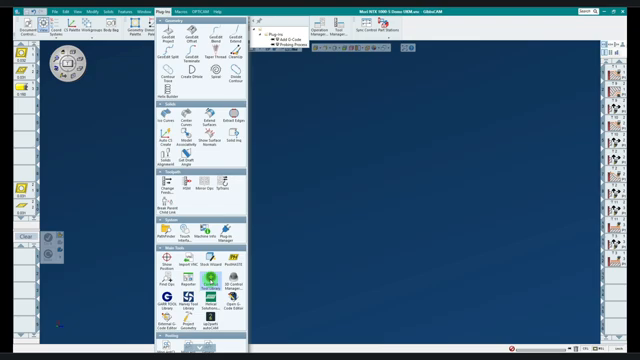Launch the Spiral geometry plug-in
Image resolution: width=640 pixels, height=360 pixels.
click(216, 72)
